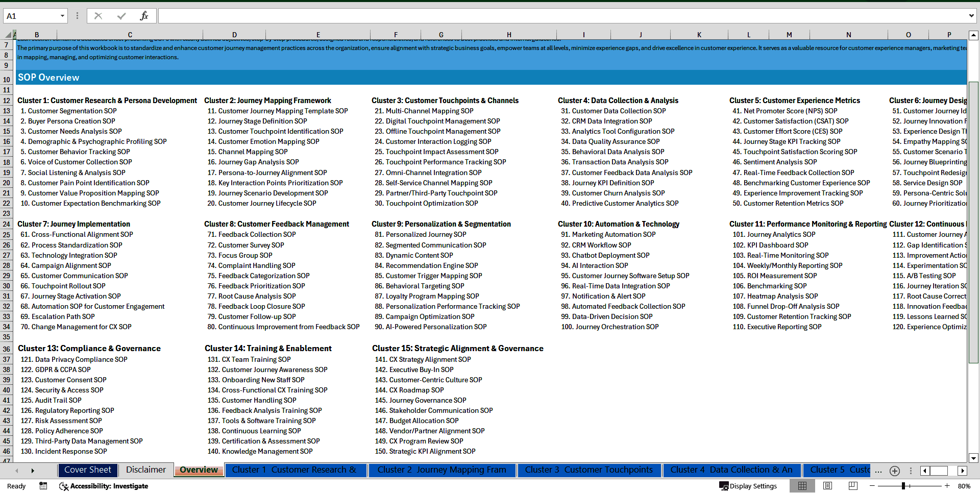This screenshot has height=493, width=980.
Task: Open the formula bar expand chevron
Action: pos(972,15)
